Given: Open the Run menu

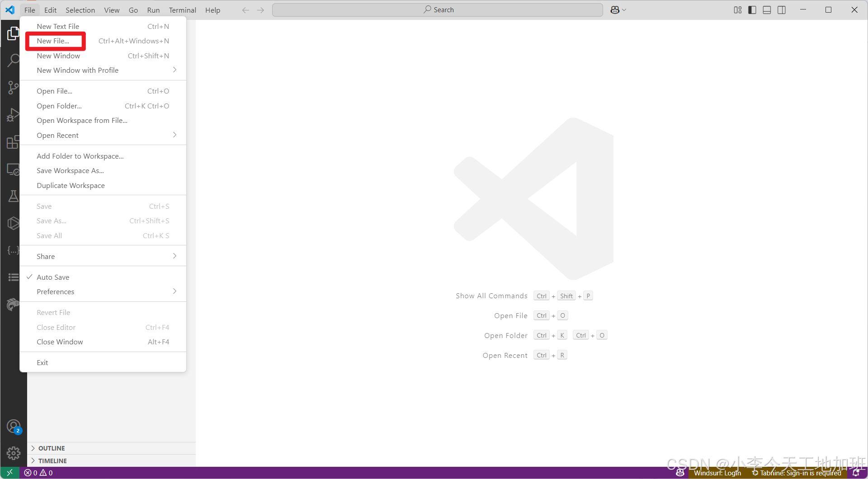Looking at the screenshot, I should click(153, 10).
